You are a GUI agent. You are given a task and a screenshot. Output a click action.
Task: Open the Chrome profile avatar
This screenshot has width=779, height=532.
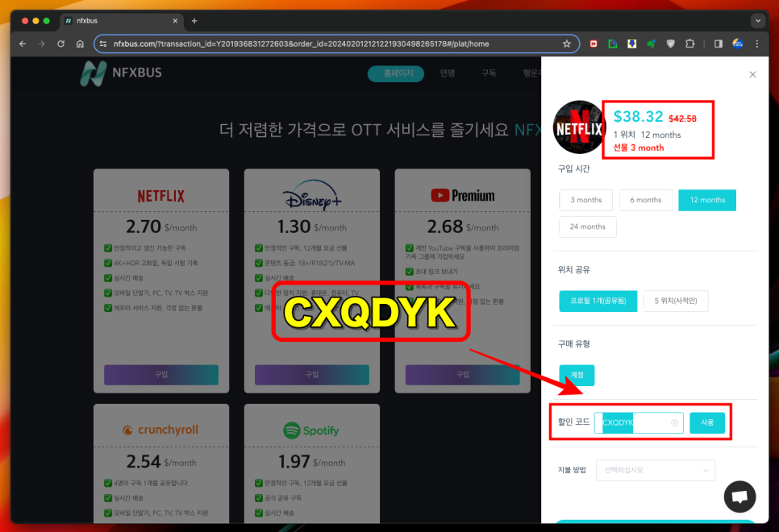[738, 44]
